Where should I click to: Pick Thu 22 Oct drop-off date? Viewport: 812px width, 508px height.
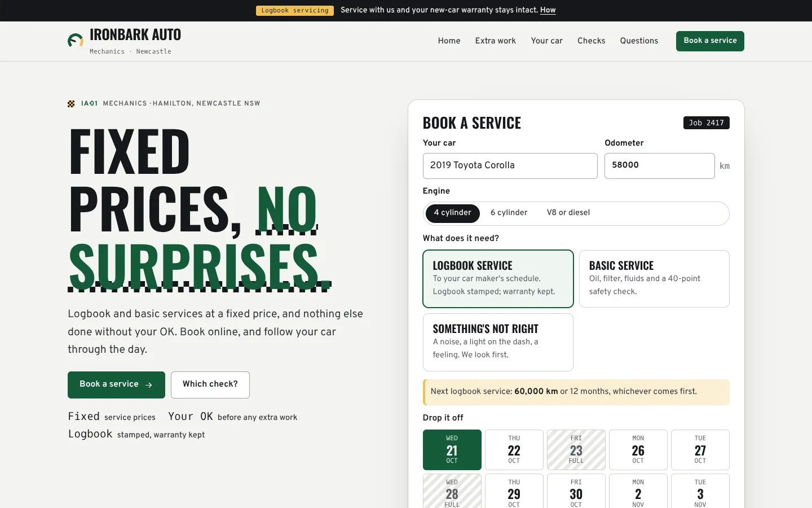pyautogui.click(x=514, y=450)
